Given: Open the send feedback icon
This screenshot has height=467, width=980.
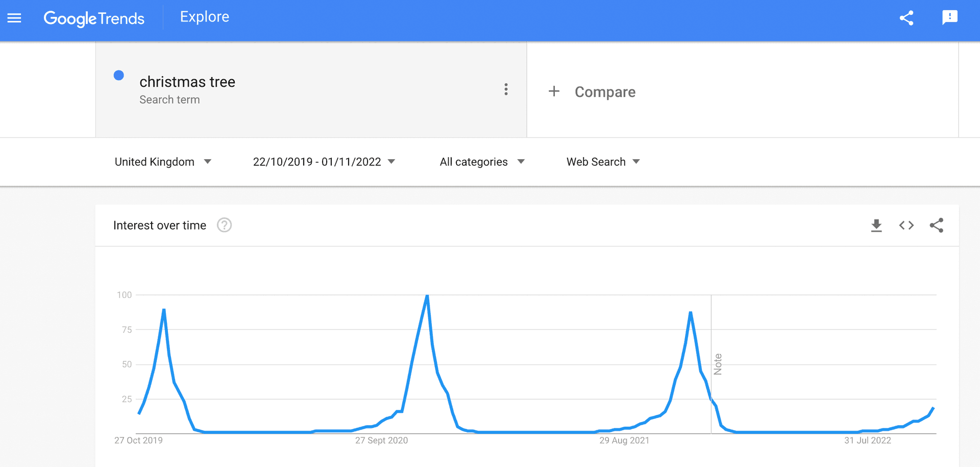Looking at the screenshot, I should 949,18.
